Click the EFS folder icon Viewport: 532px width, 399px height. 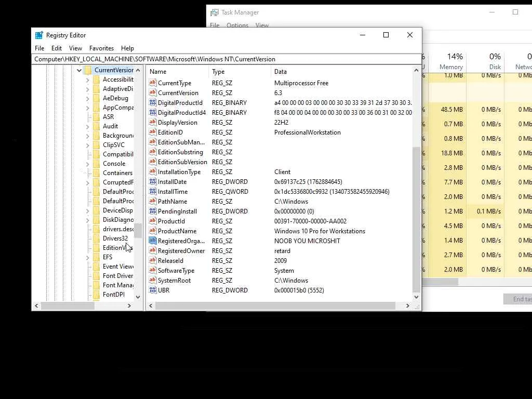(96, 257)
